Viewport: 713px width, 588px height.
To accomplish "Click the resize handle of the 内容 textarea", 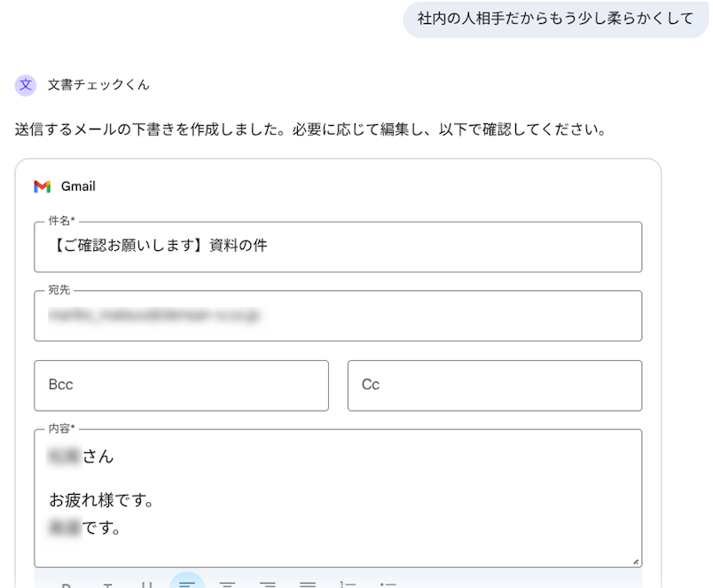I will coord(636,562).
